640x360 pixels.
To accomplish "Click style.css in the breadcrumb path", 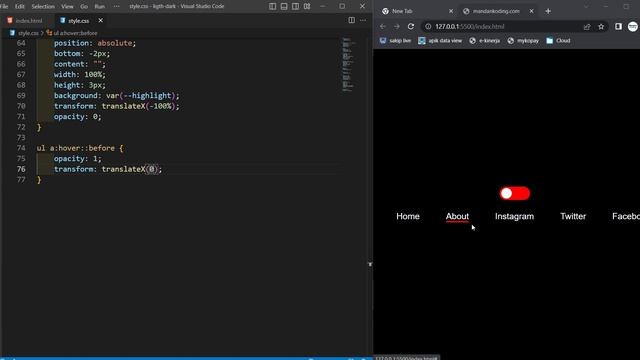I will [x=28, y=33].
